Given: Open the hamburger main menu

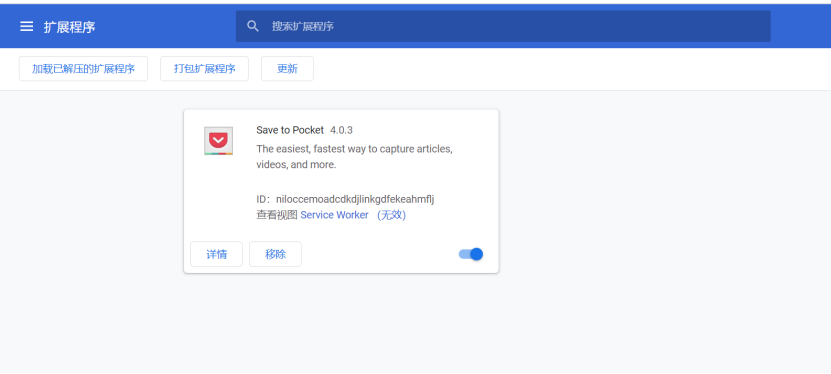Looking at the screenshot, I should [x=26, y=26].
